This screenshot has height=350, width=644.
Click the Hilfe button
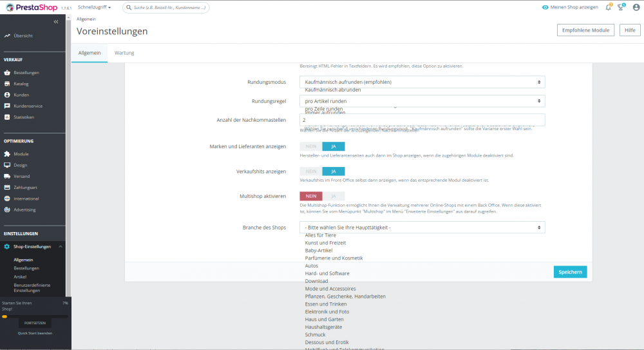(630, 30)
